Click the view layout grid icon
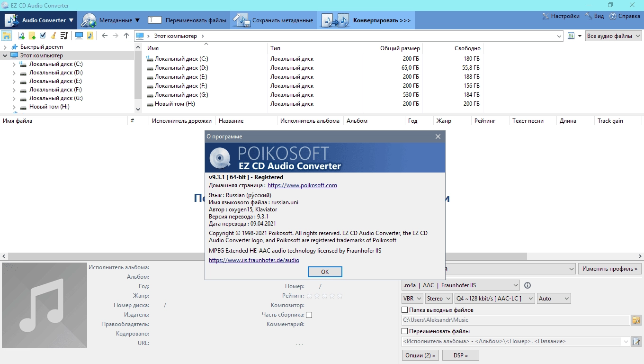Viewport: 644px width, 364px height. click(571, 36)
